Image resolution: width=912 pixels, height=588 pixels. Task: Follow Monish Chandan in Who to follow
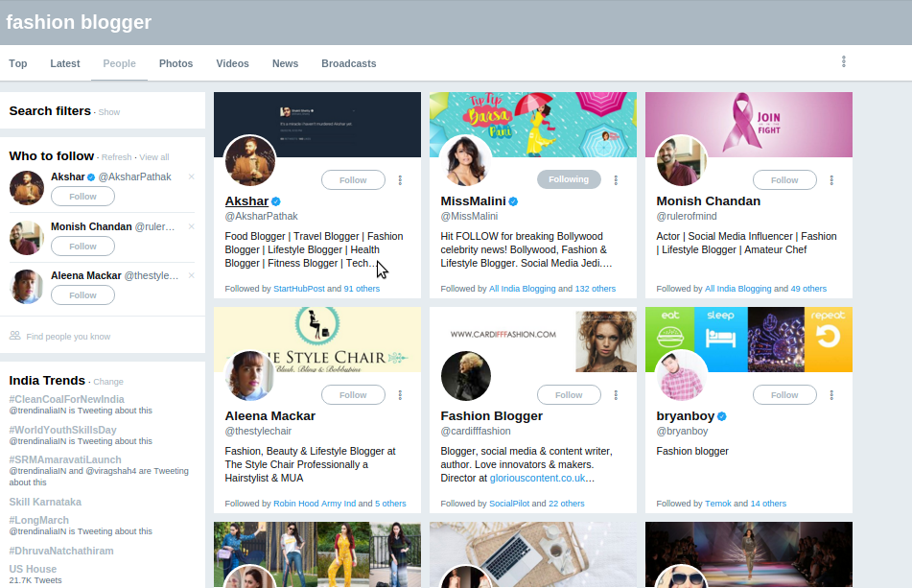coord(83,247)
